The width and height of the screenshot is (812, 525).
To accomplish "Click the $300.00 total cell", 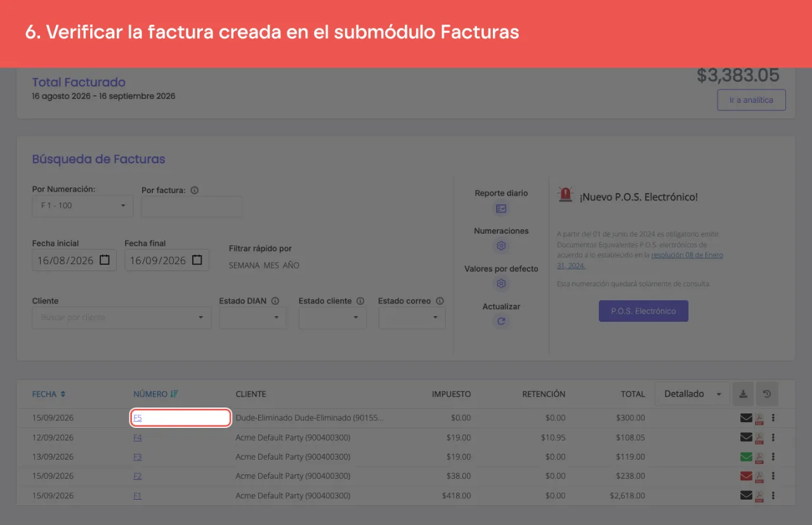I will pyautogui.click(x=630, y=418).
